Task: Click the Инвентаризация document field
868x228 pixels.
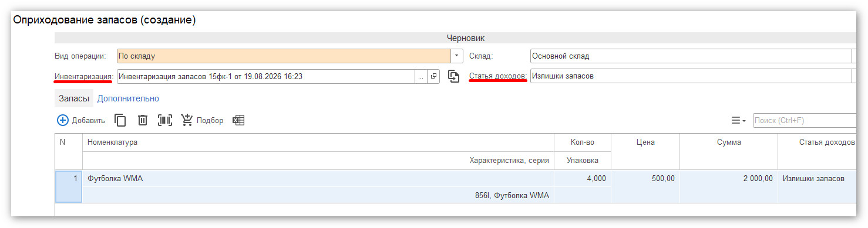Action: pyautogui.click(x=266, y=76)
